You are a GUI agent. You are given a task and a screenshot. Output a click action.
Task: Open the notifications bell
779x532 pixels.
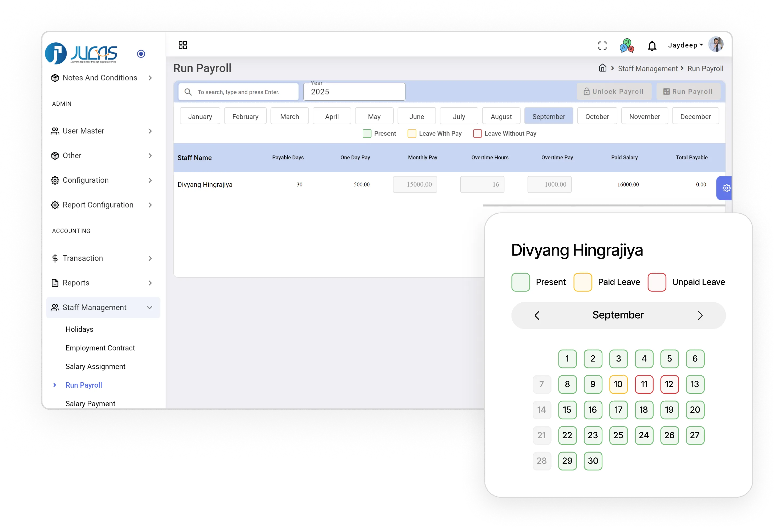652,45
